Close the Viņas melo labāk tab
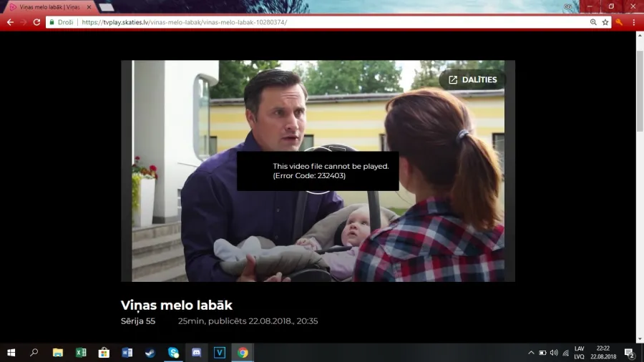 click(x=89, y=7)
